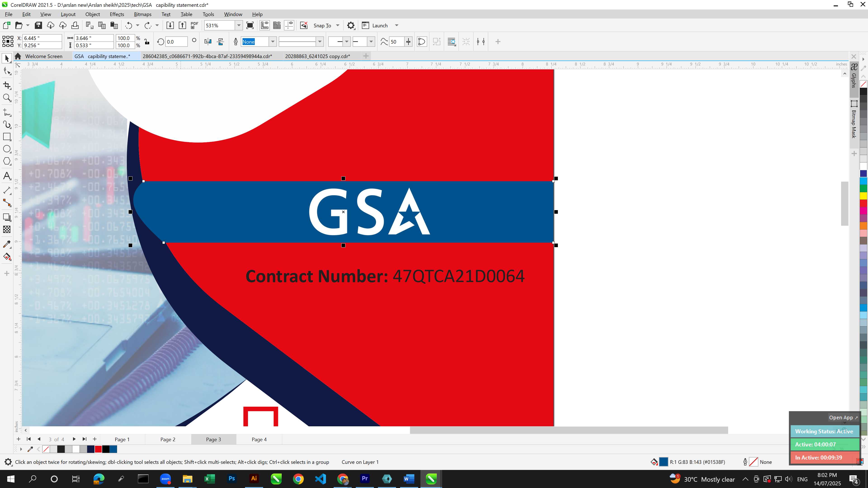Switch to Welcome Screen tab
Image resolution: width=868 pixels, height=488 pixels.
point(43,56)
